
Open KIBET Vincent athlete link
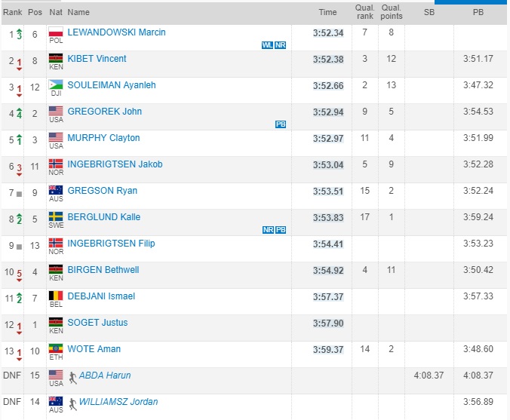click(x=97, y=59)
